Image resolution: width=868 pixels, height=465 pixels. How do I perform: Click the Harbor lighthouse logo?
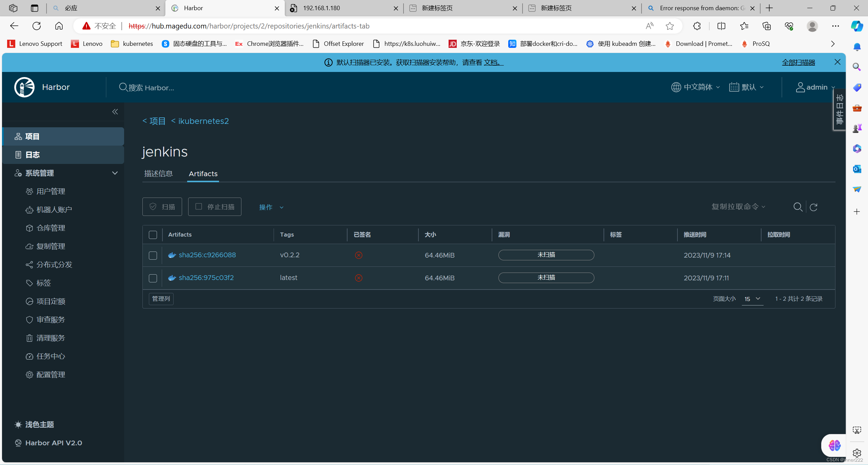pos(24,87)
